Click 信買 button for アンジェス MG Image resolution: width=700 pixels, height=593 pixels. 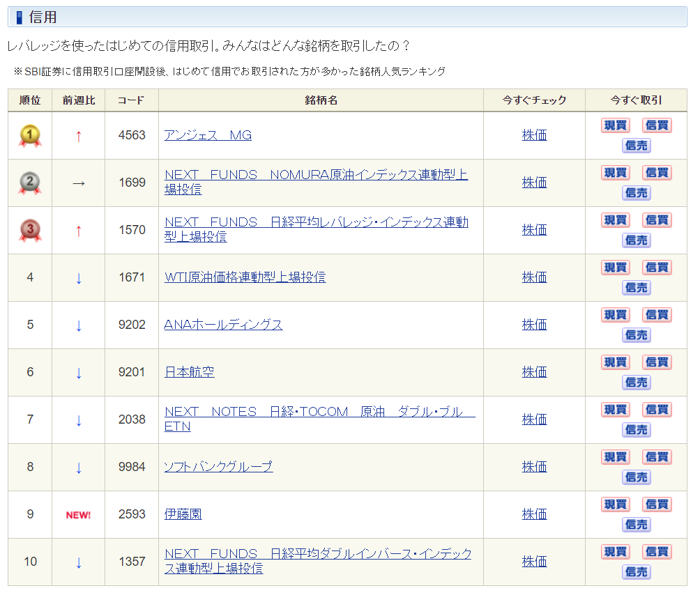(657, 125)
